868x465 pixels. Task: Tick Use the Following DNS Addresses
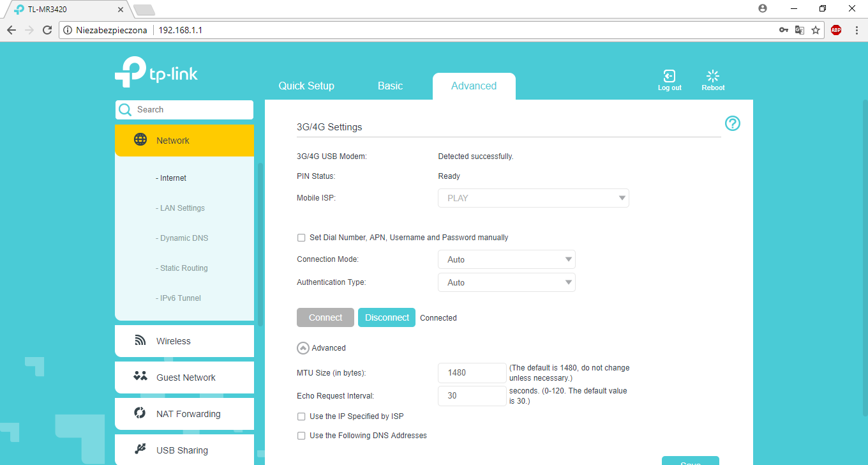coord(301,436)
